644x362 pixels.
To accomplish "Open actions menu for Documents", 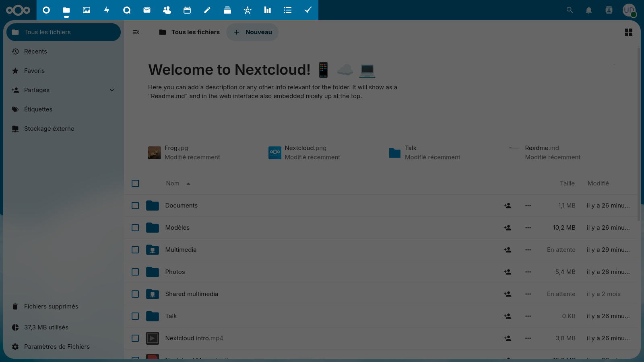I will tap(528, 206).
